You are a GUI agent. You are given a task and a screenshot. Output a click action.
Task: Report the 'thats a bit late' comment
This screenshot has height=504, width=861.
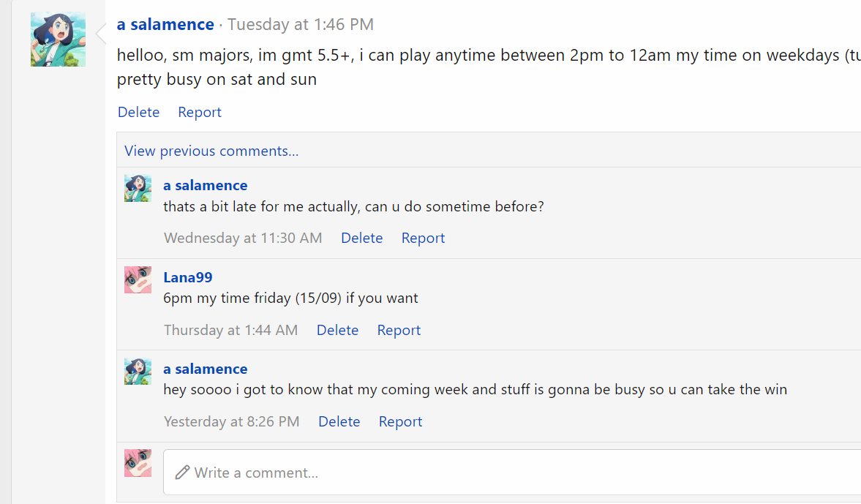pos(423,238)
